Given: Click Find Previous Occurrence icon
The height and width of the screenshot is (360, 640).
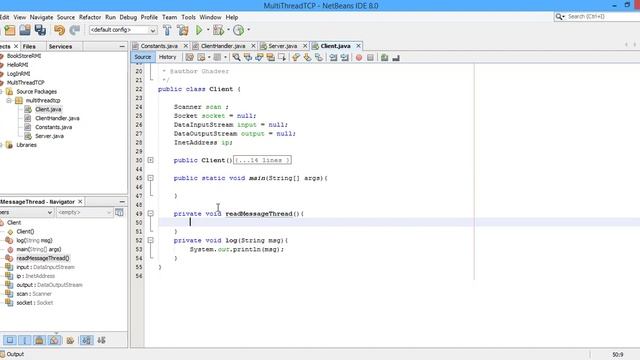Looking at the screenshot, I should click(x=248, y=58).
